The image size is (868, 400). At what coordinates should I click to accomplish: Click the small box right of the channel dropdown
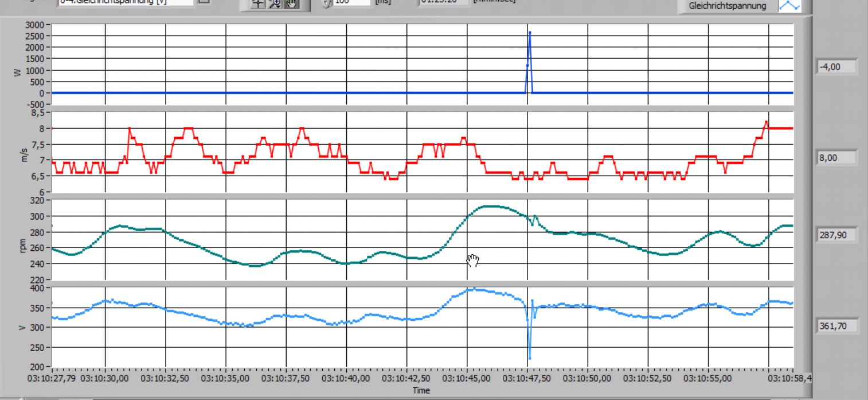point(204,2)
